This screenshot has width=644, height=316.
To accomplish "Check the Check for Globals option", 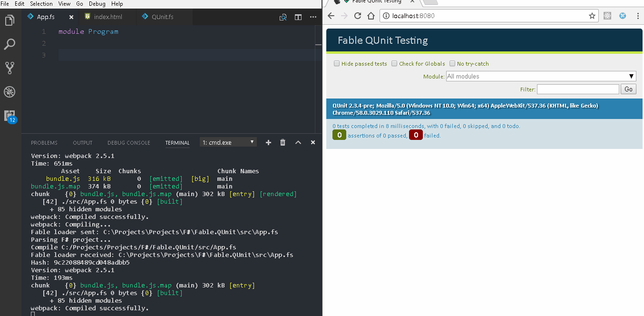I will (394, 63).
